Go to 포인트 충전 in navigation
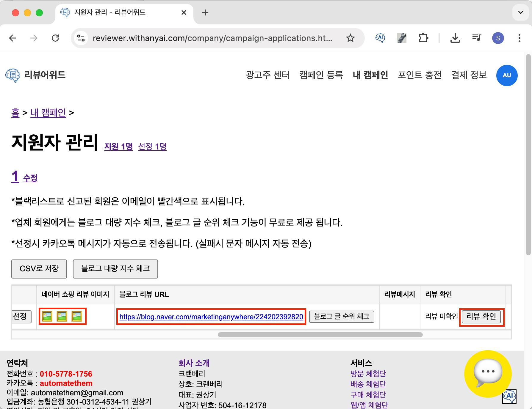Screen dimensions: 532x409 tap(419, 75)
